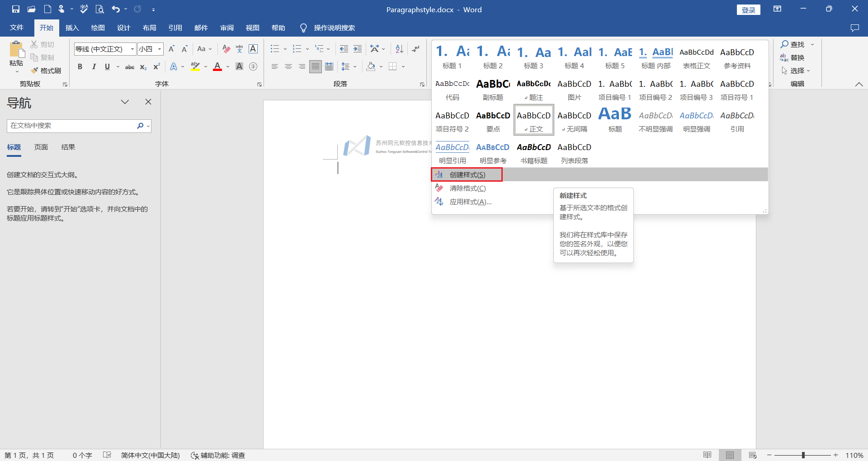Click the Clear Formatting eraser icon in font group
The height and width of the screenshot is (461, 868).
pos(226,49)
